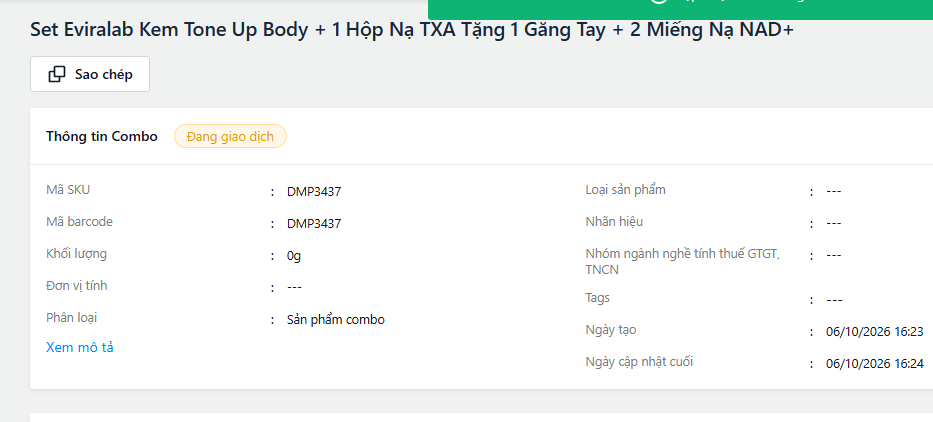
Task: Click the Mã barcode label
Action: 80,222
